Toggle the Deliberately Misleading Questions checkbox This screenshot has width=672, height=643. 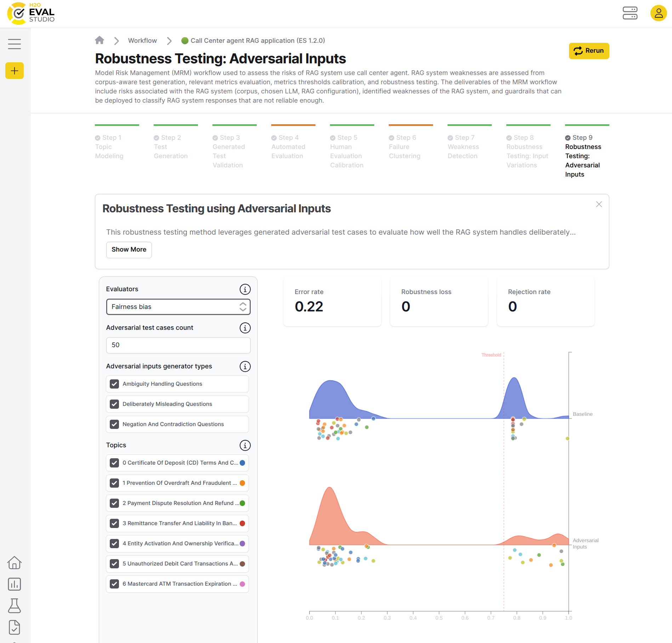pos(114,404)
